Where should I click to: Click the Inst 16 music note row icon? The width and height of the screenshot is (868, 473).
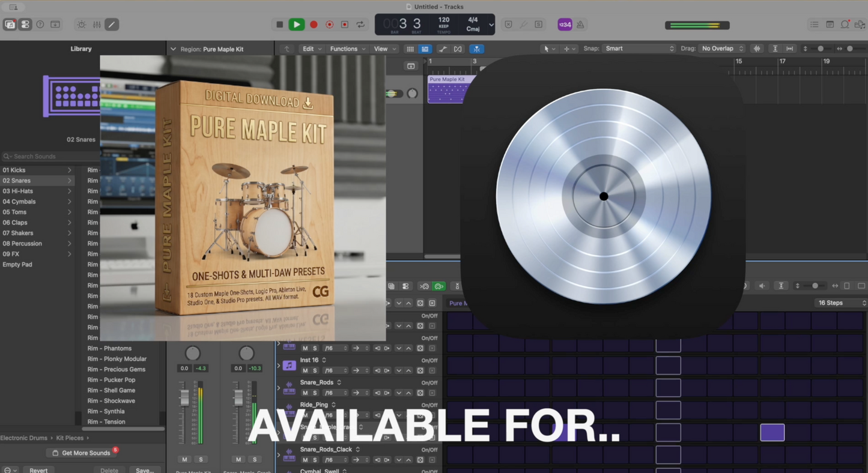tap(289, 366)
